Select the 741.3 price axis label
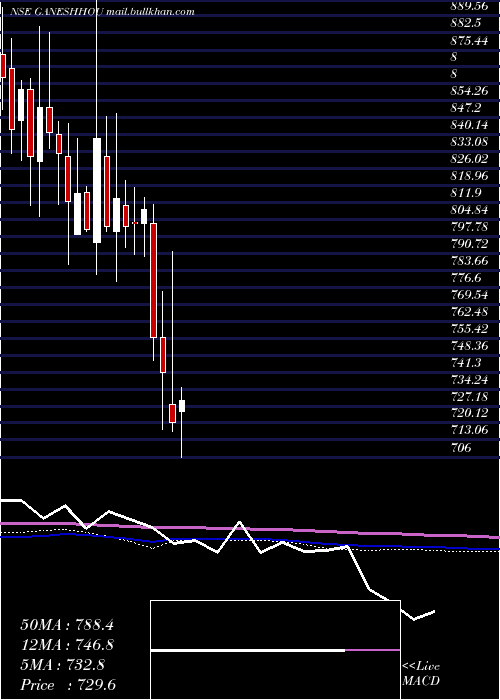The height and width of the screenshot is (700, 500). click(466, 362)
